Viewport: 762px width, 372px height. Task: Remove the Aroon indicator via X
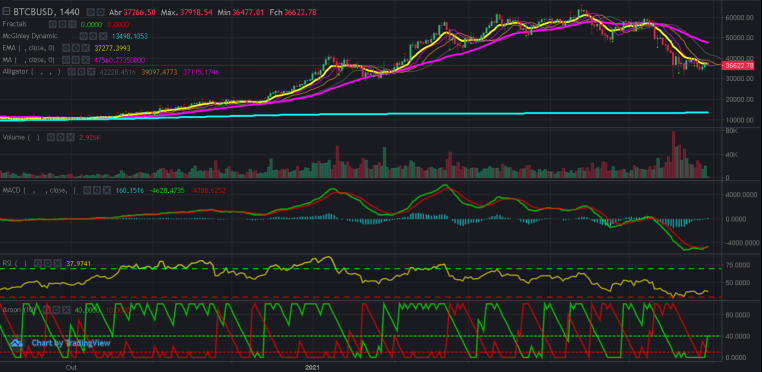pos(66,310)
